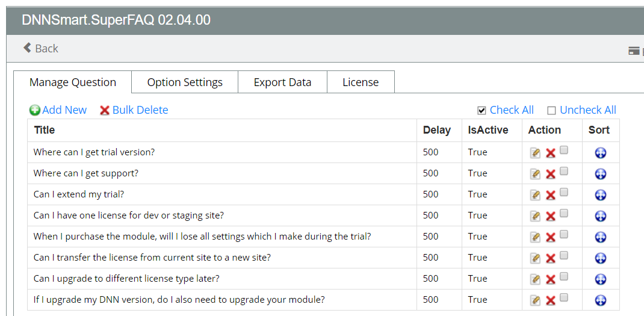Select checkbox for 'dev or staging site' question
Viewport: 644px width, 316px height.
click(564, 213)
